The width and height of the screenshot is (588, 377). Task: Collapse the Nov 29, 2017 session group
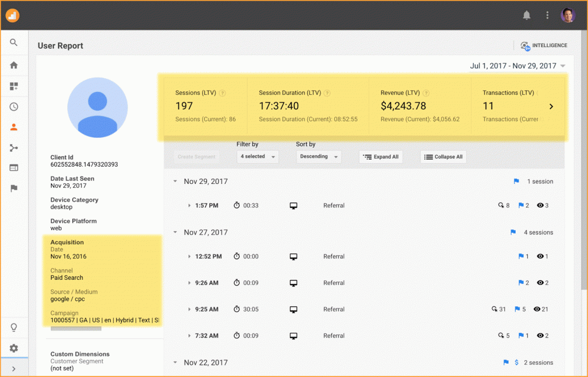(x=175, y=181)
